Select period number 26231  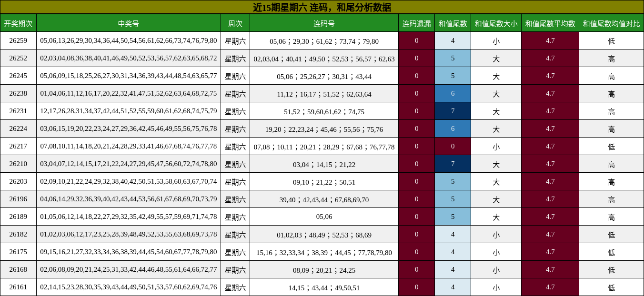18,111
